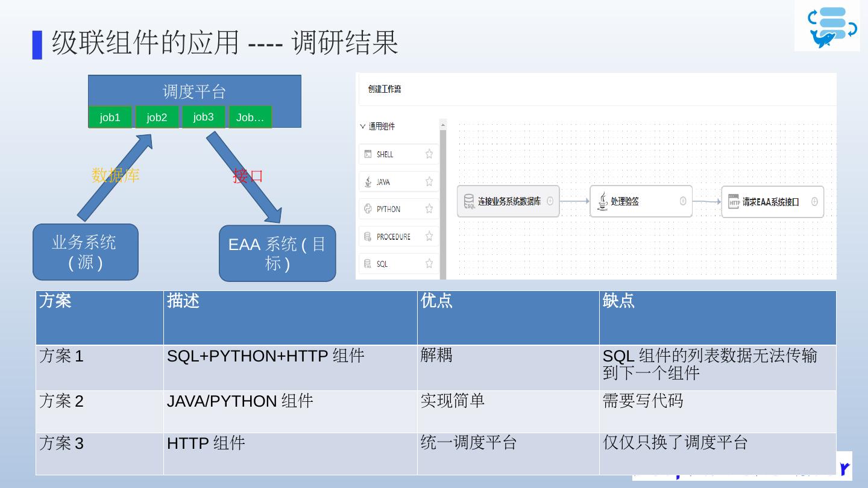This screenshot has width=868, height=488.
Task: Favorite the JAVA component with its star
Action: 429,181
